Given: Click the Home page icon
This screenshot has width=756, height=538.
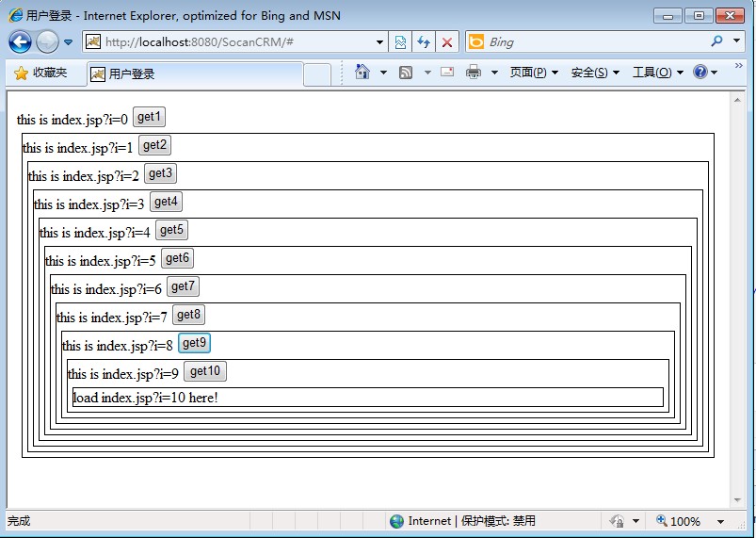Looking at the screenshot, I should coord(362,73).
